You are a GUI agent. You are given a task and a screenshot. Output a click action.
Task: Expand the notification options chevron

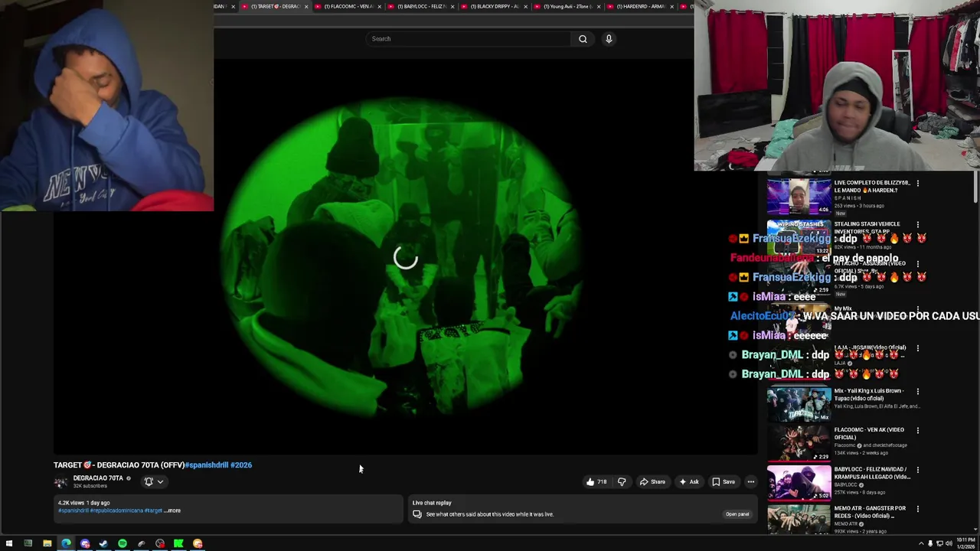(160, 481)
